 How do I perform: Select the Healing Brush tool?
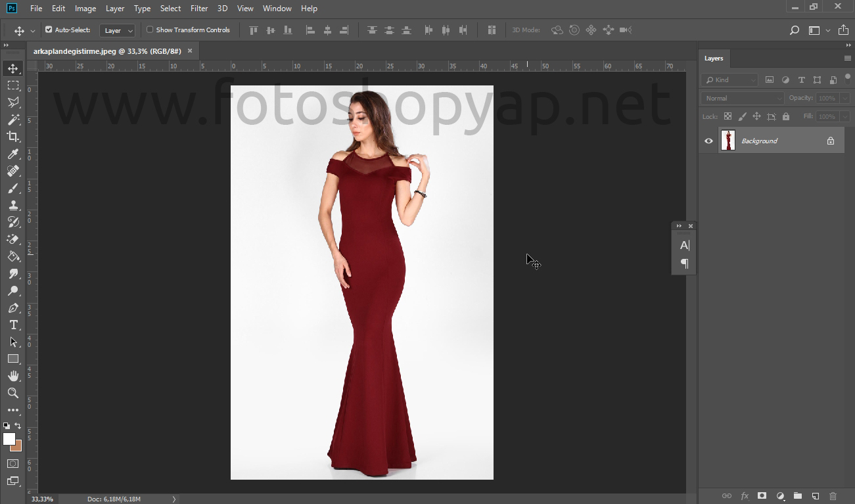coord(12,171)
